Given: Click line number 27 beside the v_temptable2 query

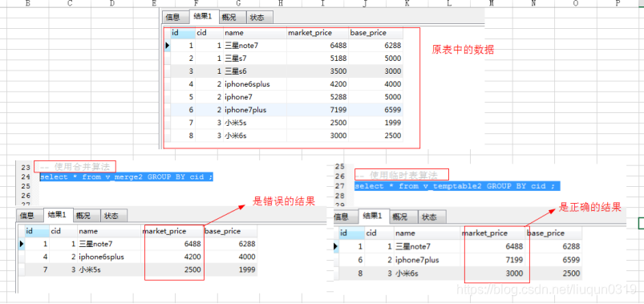Looking at the screenshot, I should (x=340, y=185).
